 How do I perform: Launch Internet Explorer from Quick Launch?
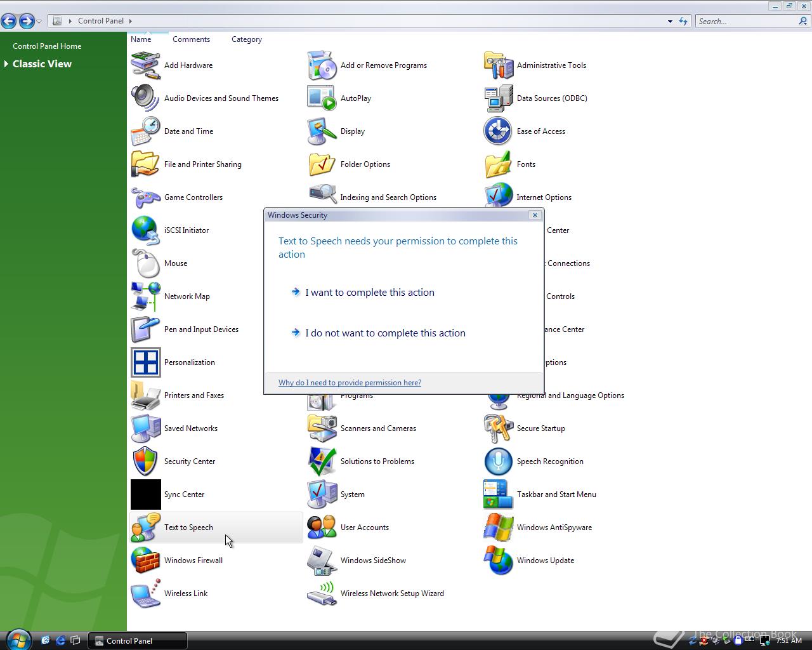(x=60, y=640)
